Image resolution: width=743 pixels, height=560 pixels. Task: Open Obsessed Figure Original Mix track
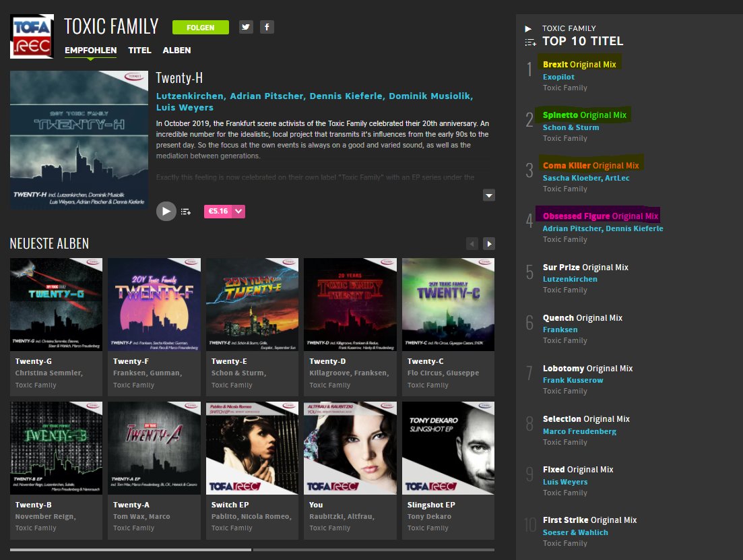point(600,216)
